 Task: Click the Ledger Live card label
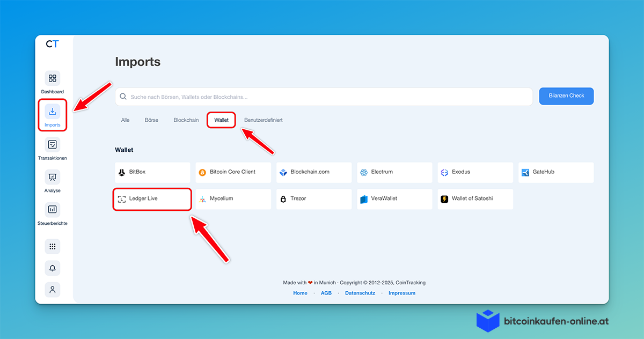coord(143,198)
